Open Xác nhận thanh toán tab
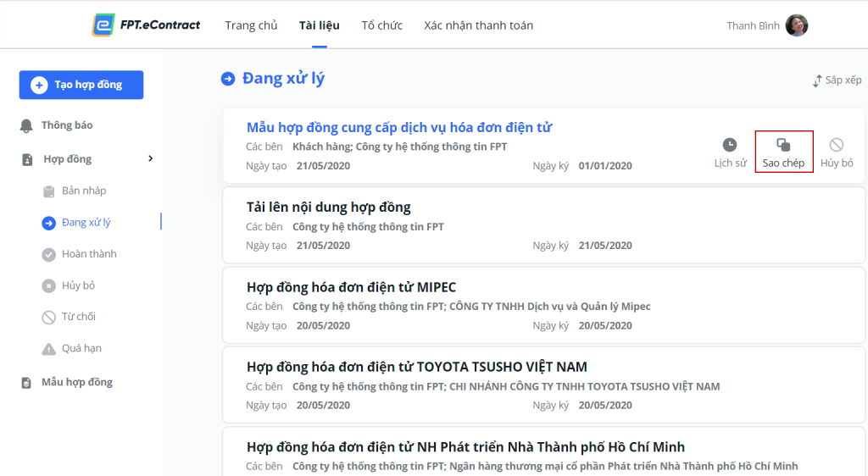This screenshot has width=868, height=476. [x=478, y=25]
